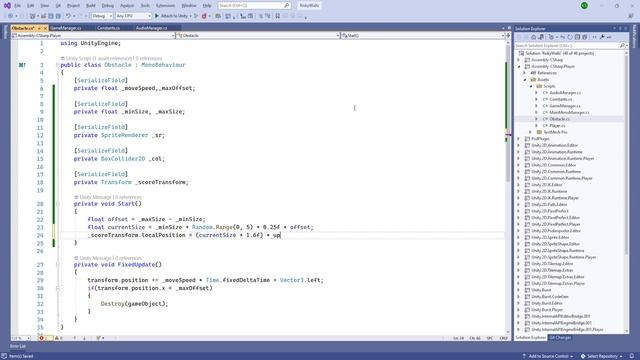Click the bookmark toolbar icon

pyautogui.click(x=278, y=16)
